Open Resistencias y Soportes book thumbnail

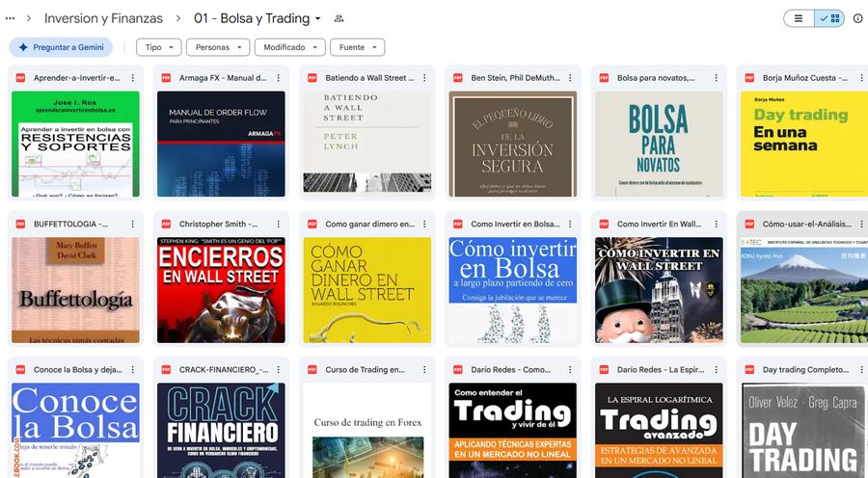pos(75,144)
